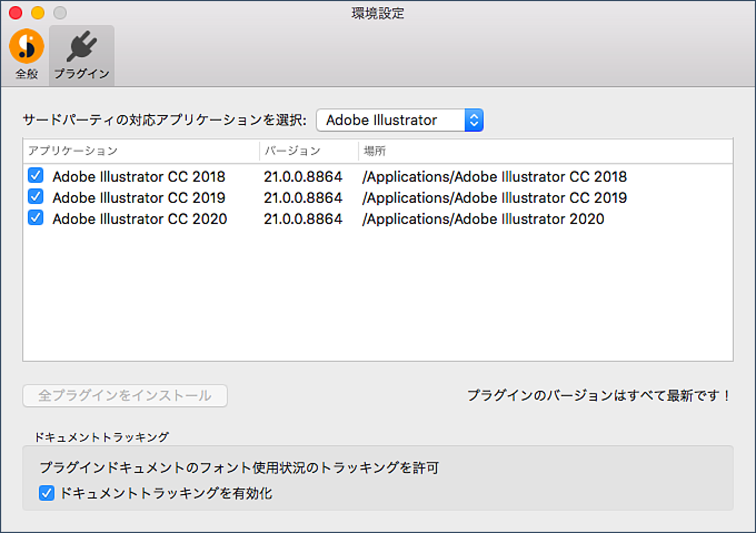Click path /Applications/Adobe Illustrator 2020
This screenshot has height=533, width=756.
pyautogui.click(x=483, y=219)
